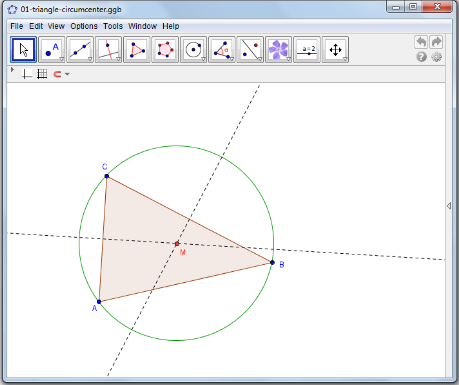The width and height of the screenshot is (459, 385).
Task: Select the Angle measurement tool
Action: click(222, 50)
